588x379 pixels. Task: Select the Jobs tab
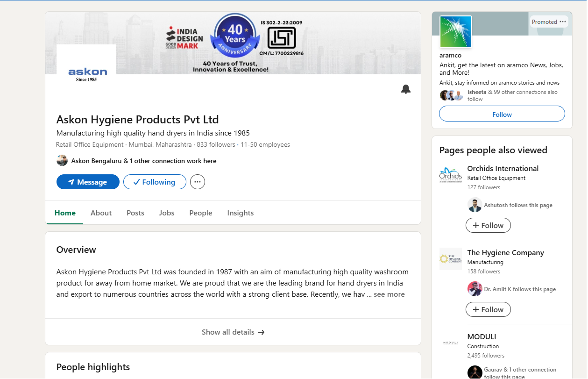pos(167,213)
